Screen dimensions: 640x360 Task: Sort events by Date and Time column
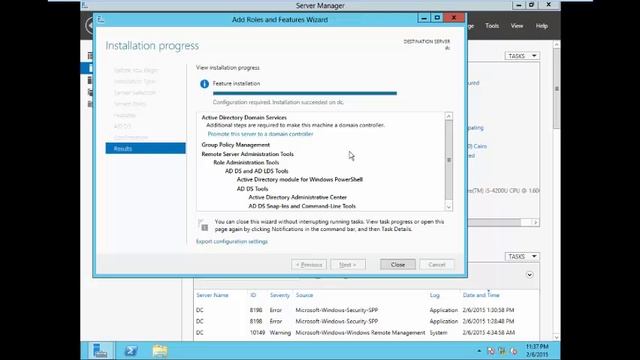tap(481, 295)
